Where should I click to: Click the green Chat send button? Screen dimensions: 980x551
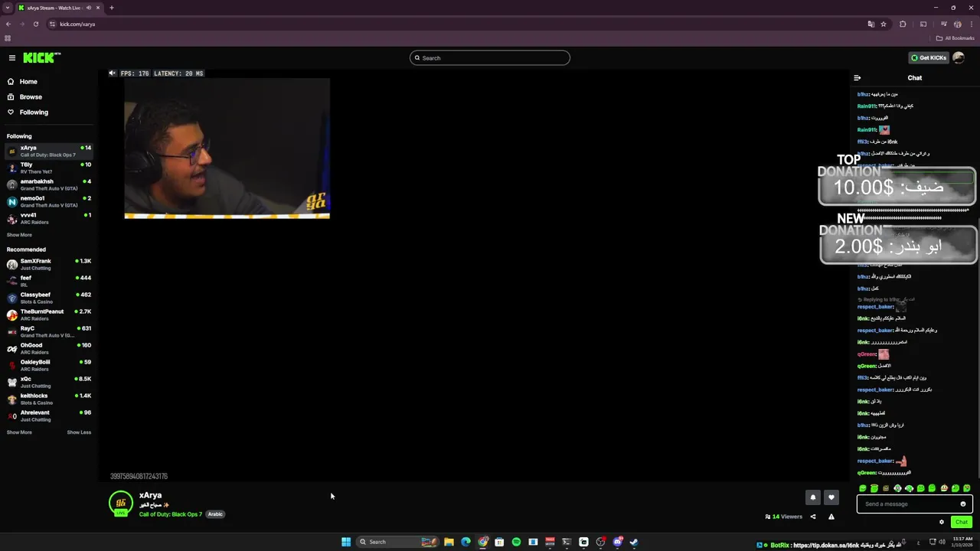coord(962,522)
